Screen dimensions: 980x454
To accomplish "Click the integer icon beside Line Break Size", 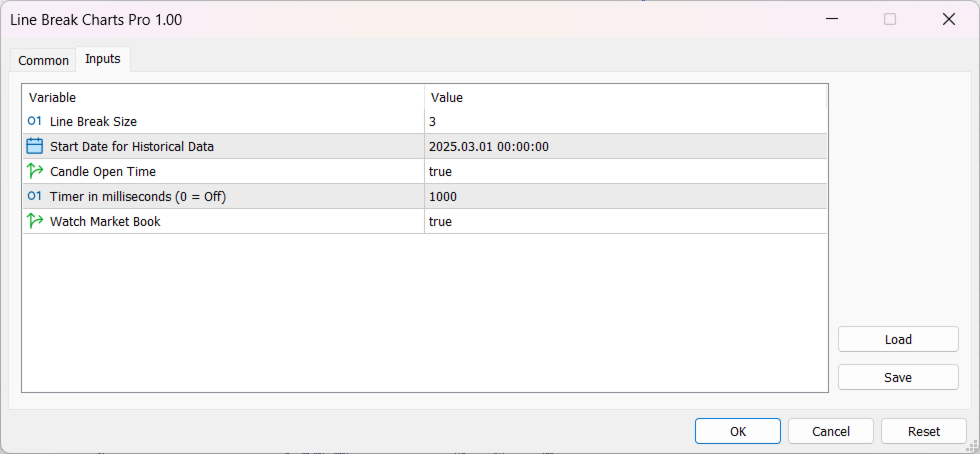I will click(x=34, y=121).
